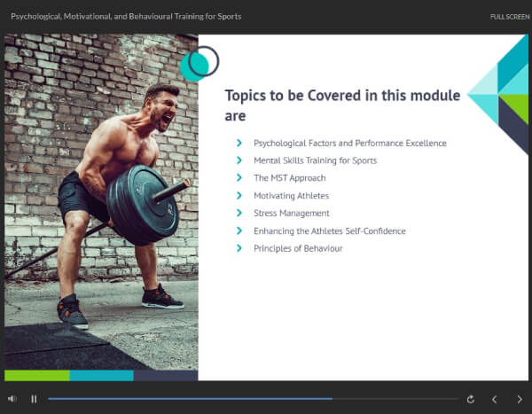Select the 'Principles of Behaviour' topic
532x414 pixels.
[298, 248]
